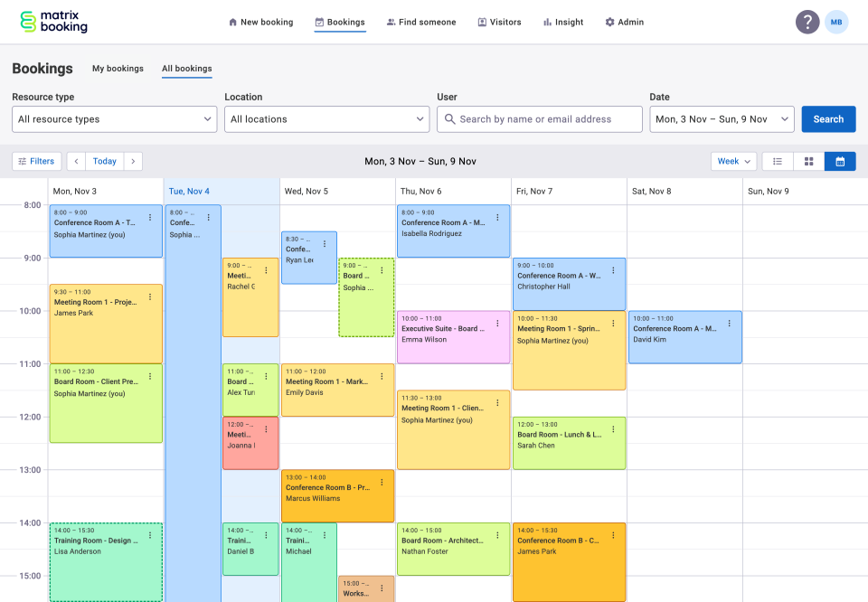Switch to list view
Image resolution: width=868 pixels, height=602 pixels.
coord(778,161)
